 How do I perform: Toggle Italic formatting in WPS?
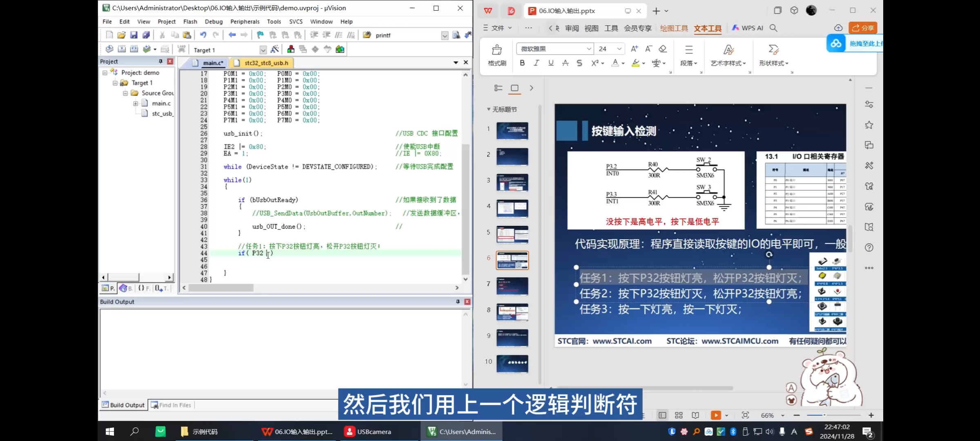tap(537, 63)
